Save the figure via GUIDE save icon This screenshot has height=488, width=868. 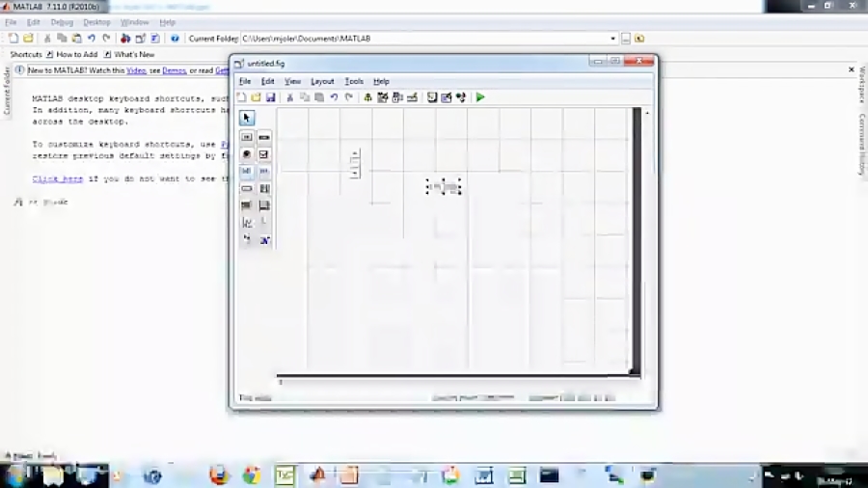[x=270, y=97]
